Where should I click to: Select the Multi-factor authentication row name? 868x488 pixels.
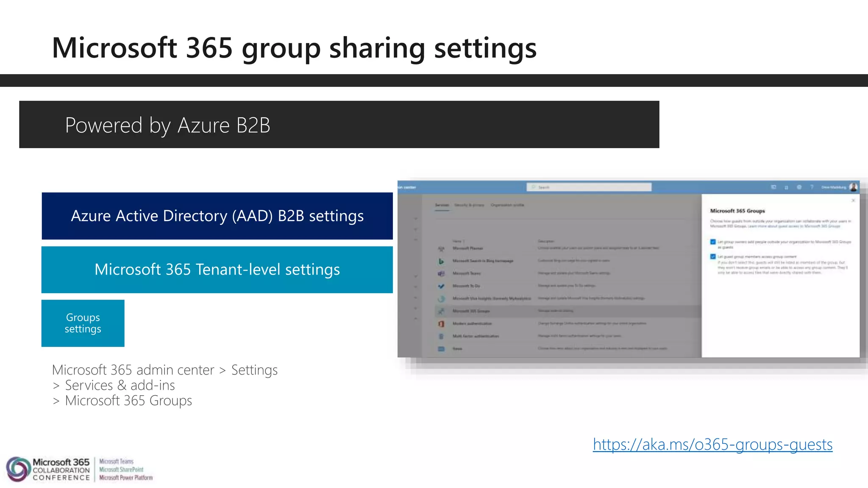click(x=476, y=336)
